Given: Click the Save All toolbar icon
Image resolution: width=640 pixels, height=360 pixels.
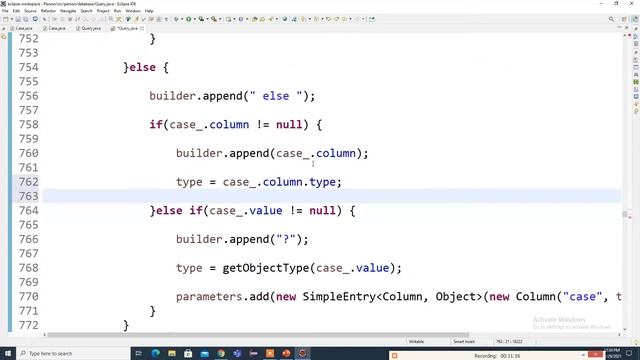Looking at the screenshot, I should tap(25, 19).
